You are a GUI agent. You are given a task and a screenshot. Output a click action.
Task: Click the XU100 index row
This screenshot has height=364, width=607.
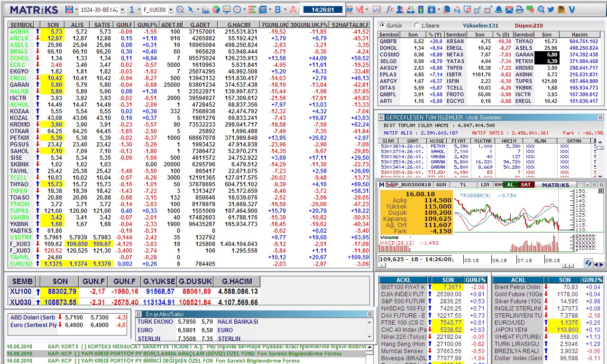(x=135, y=291)
